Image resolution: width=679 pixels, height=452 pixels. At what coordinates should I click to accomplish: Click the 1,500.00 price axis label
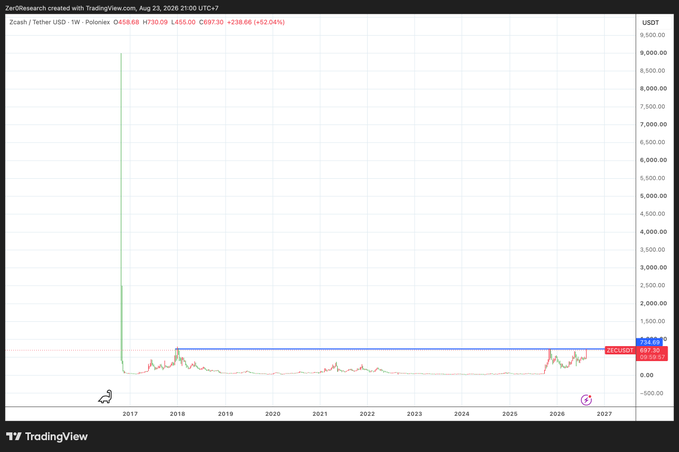point(652,321)
